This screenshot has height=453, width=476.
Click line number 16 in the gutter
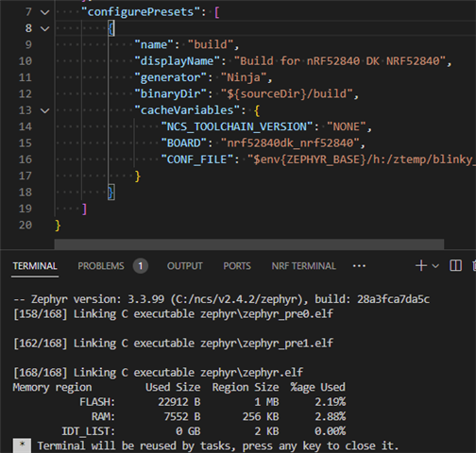tap(25, 159)
